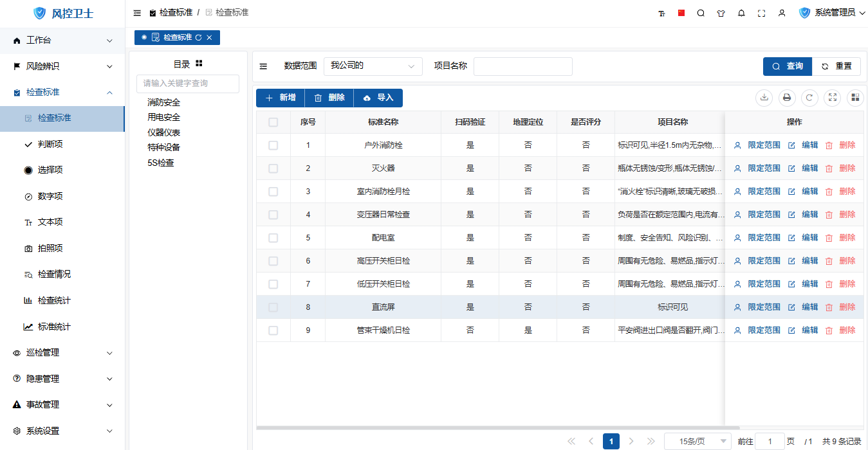Image resolution: width=868 pixels, height=450 pixels.
Task: Open column settings grid icon above table
Action: [x=855, y=98]
